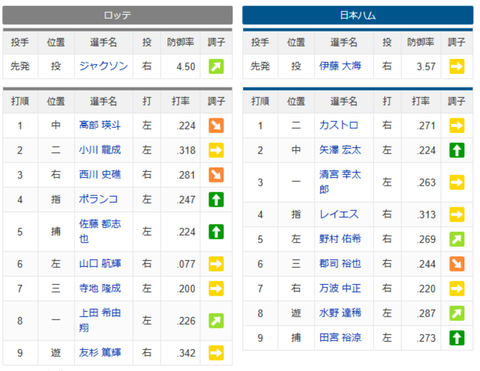Click 山口 航輝's yellow arrow icon

point(216,264)
